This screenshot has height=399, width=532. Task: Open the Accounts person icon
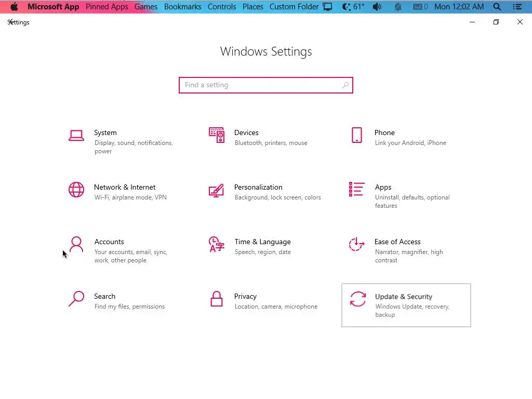[x=76, y=244]
